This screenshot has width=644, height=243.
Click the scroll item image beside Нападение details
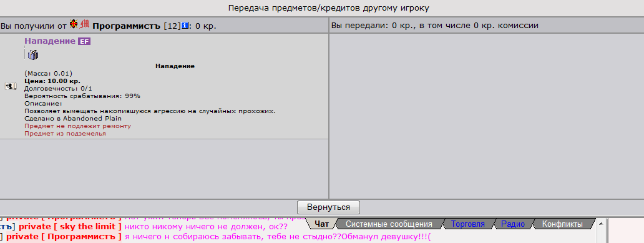point(11,86)
